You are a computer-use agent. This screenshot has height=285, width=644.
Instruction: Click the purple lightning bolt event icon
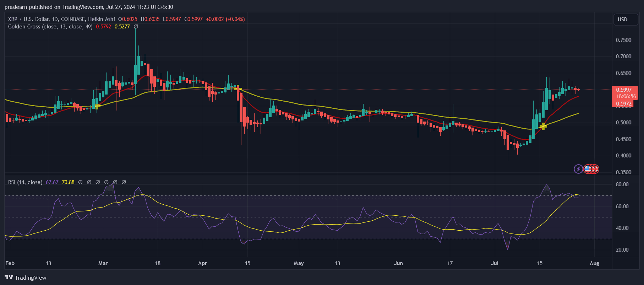click(x=578, y=169)
